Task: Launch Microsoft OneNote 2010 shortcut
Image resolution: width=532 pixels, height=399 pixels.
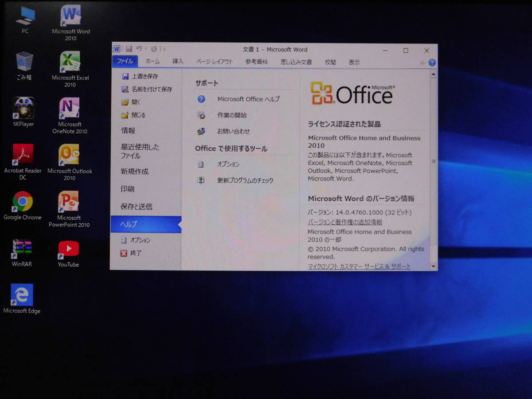Action: 70,116
